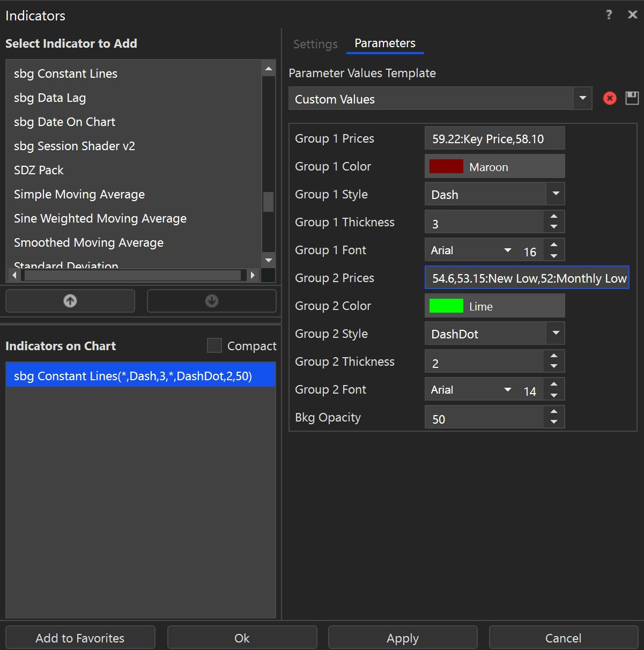Image resolution: width=644 pixels, height=650 pixels.
Task: Increase Bkg Opacity with the up stepper
Action: 554,412
